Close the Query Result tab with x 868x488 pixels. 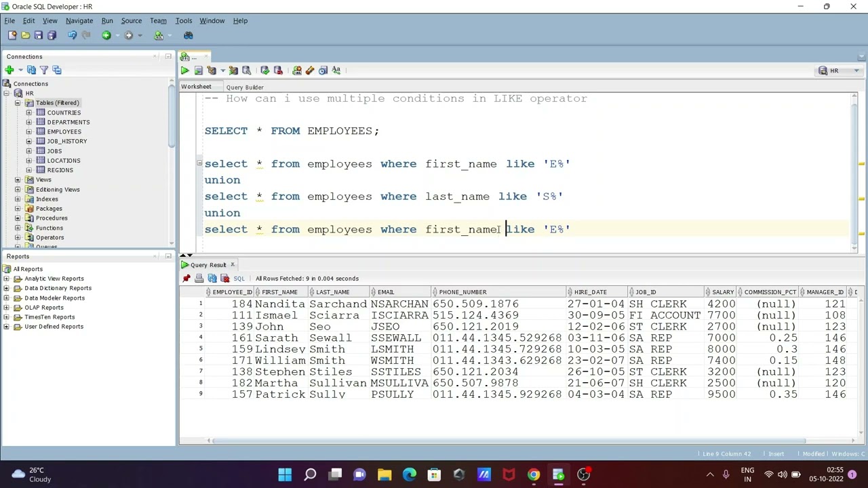(233, 265)
